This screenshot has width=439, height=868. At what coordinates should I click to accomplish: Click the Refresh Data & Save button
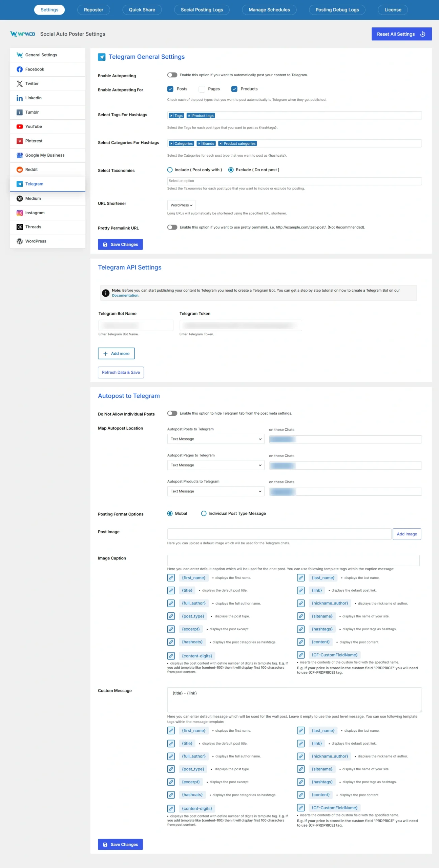pyautogui.click(x=121, y=373)
